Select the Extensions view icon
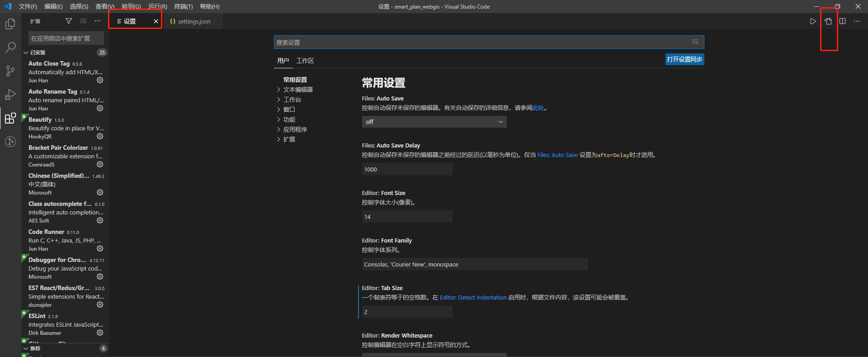Screen dimensions: 868x357 [10, 118]
